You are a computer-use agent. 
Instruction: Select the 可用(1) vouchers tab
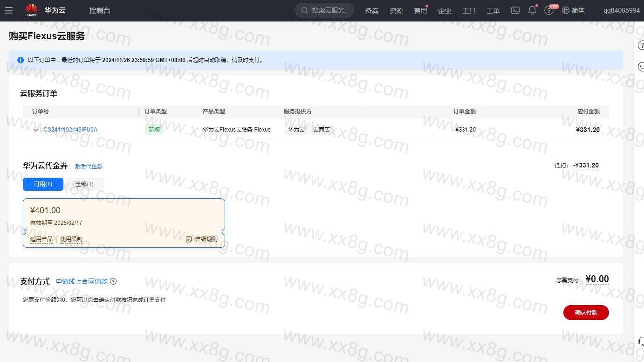pos(43,184)
